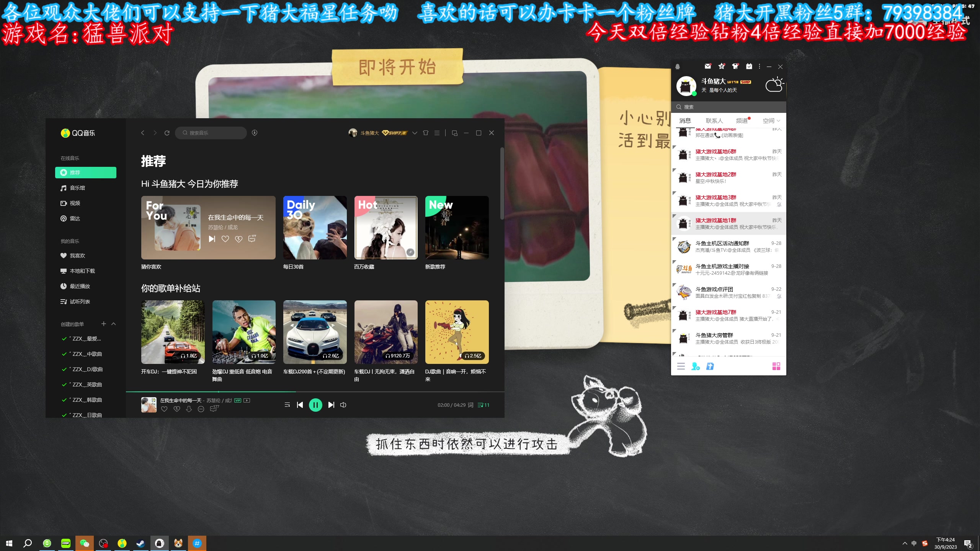The height and width of the screenshot is (551, 980).
Task: Open the play queue with 11 songs
Action: tap(483, 405)
